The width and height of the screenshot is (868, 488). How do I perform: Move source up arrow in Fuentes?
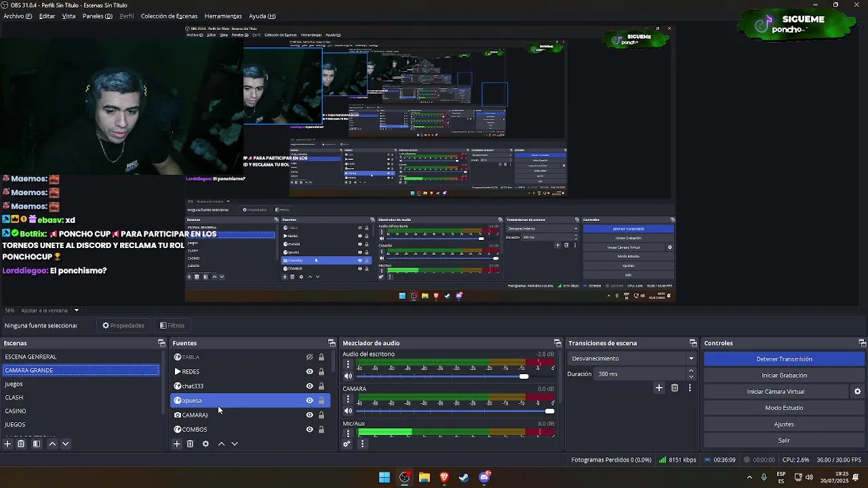[x=221, y=444]
